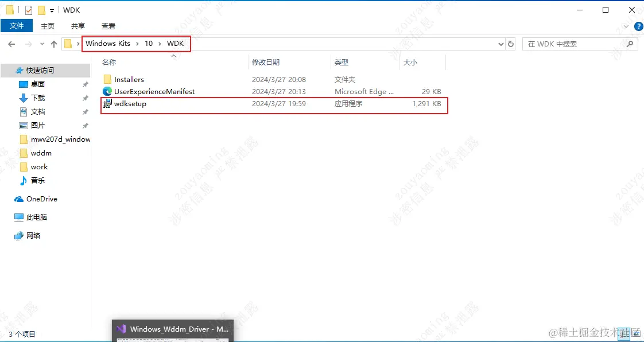Click the back navigation arrow
644x342 pixels.
click(11, 44)
